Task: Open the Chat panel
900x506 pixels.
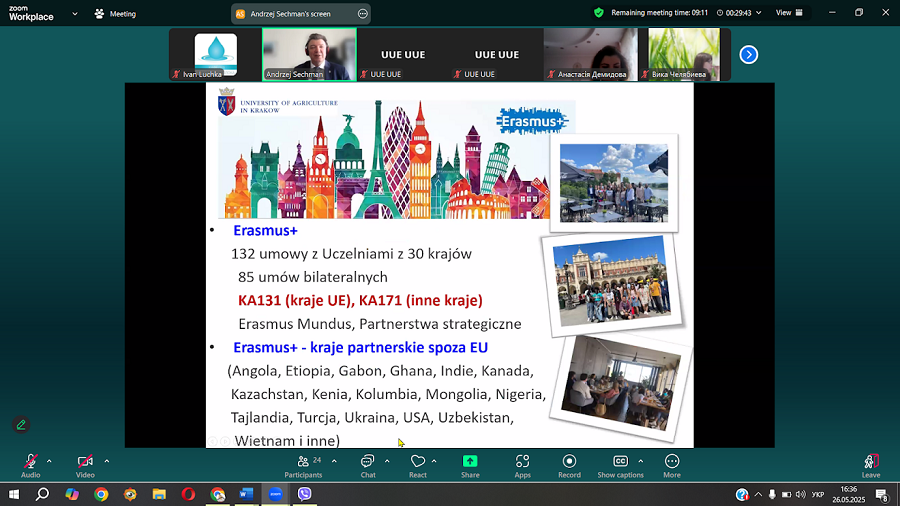Action: [x=368, y=465]
